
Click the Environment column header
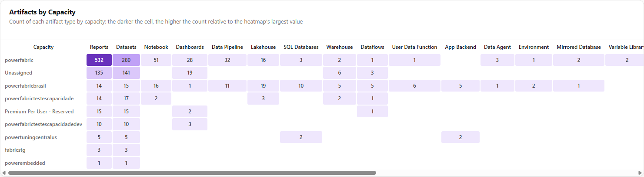(534, 47)
